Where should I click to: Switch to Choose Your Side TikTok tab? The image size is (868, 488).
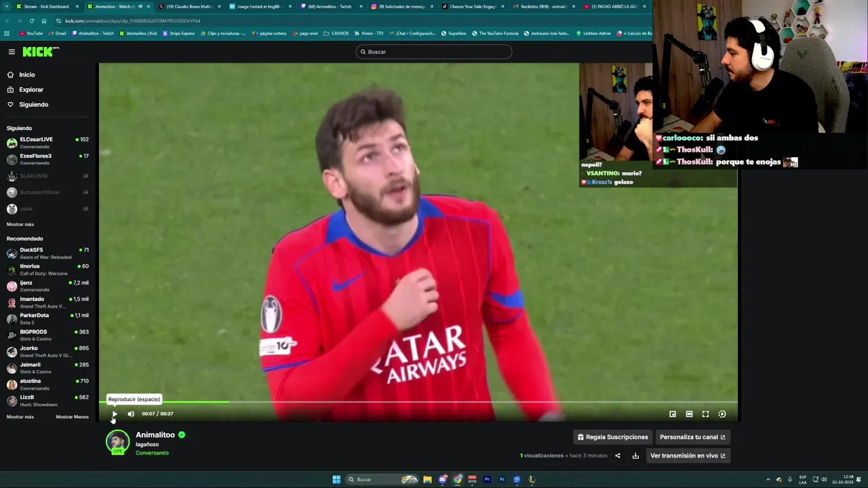tap(473, 6)
